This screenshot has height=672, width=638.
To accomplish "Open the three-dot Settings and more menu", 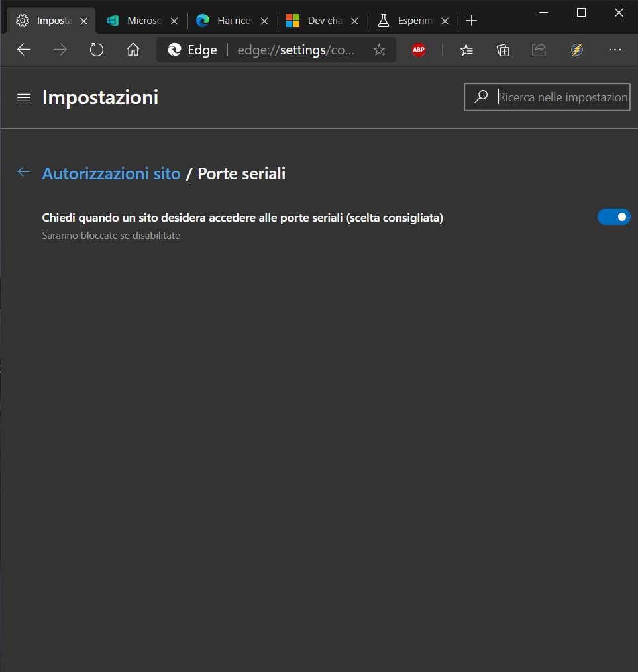I will [615, 50].
